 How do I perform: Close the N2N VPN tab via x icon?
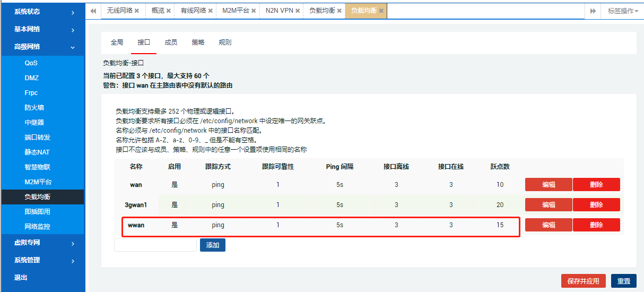[x=298, y=11]
